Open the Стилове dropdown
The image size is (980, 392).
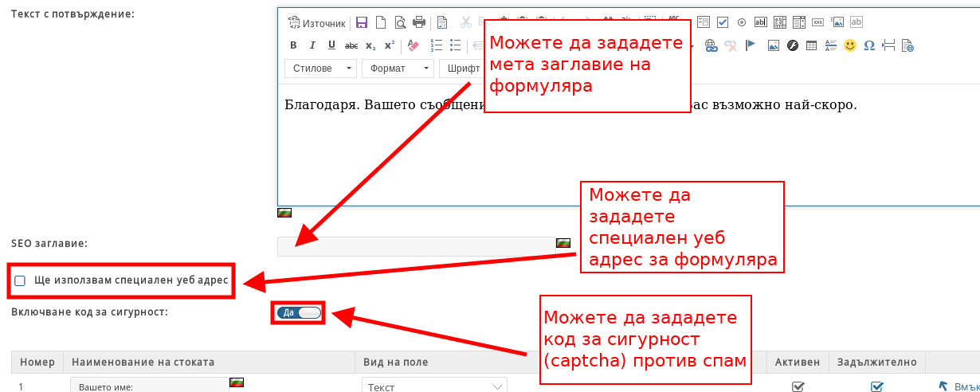click(321, 69)
